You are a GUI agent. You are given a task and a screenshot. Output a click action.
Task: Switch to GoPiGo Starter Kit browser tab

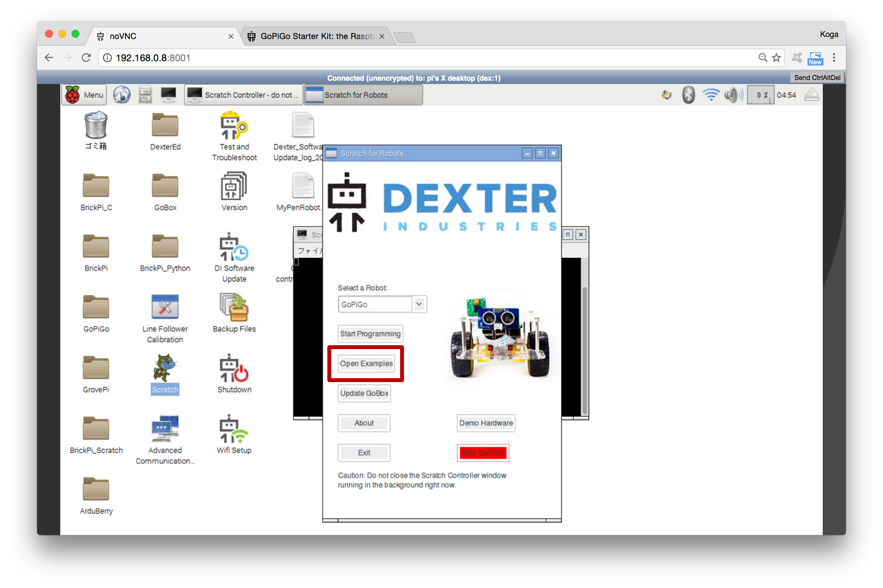pos(316,36)
